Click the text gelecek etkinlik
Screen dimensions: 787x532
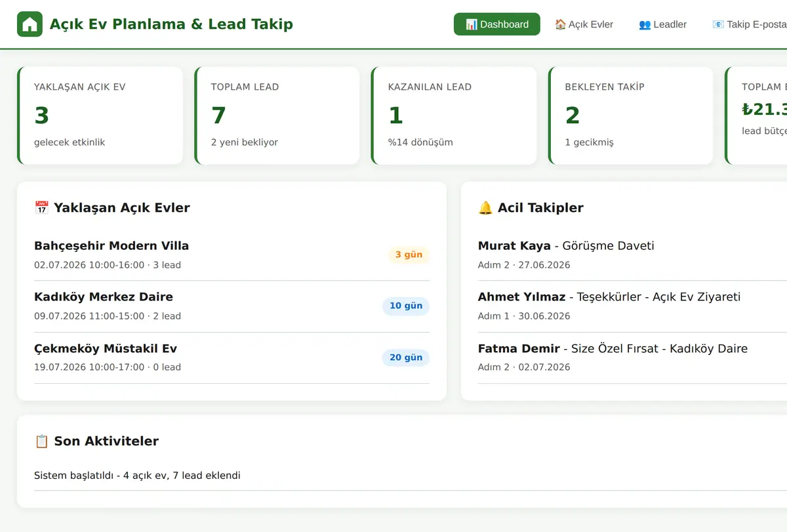coord(70,142)
